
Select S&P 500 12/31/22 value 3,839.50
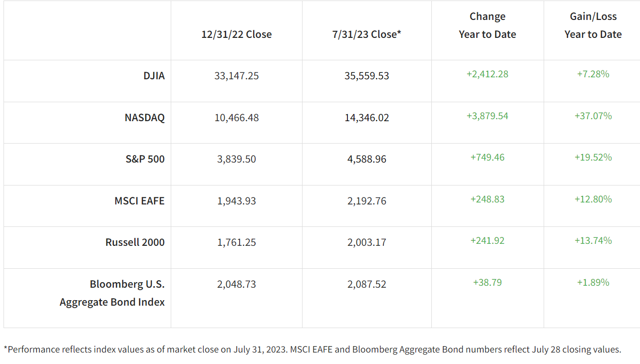click(x=237, y=159)
